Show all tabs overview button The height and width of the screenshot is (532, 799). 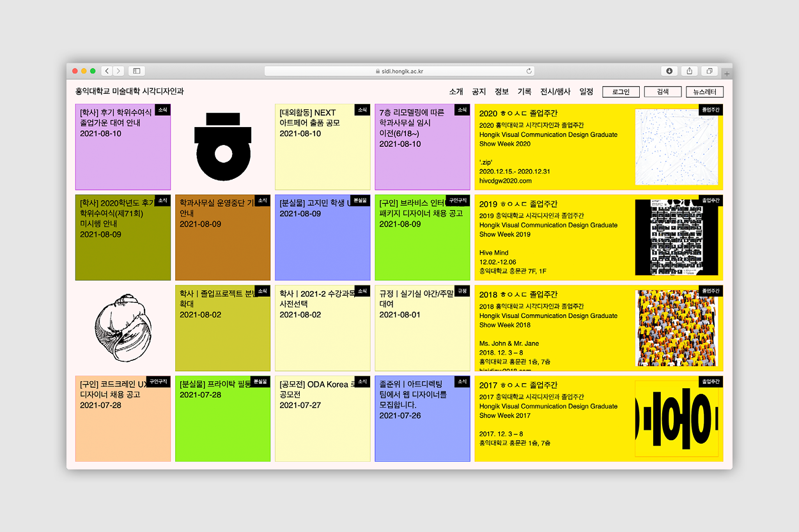[x=710, y=71]
